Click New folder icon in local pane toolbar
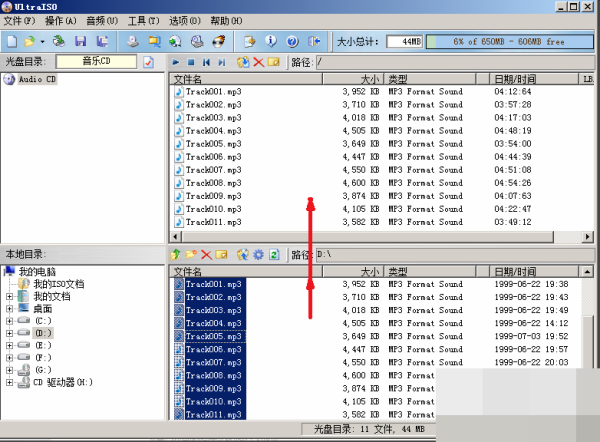Screen dimensions: 600x442 pos(191,254)
